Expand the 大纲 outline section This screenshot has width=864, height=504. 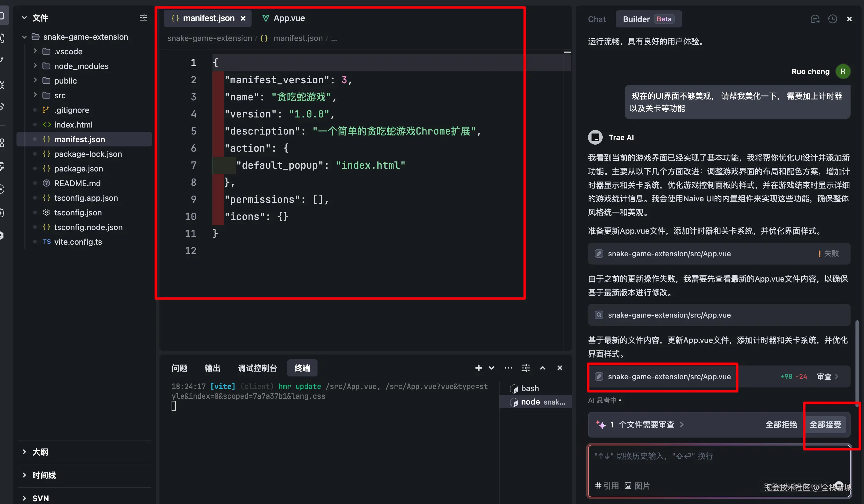(x=40, y=452)
